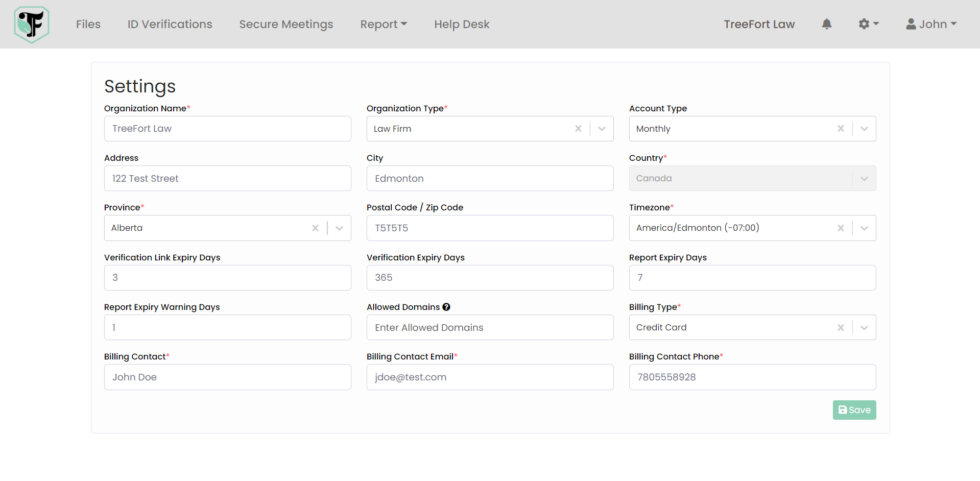Open the settings gear menu
Viewport: 980px width, 481px height.
coord(868,24)
